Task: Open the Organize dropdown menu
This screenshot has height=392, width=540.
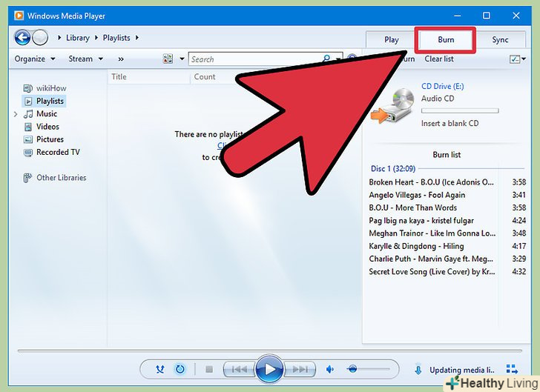Action: (x=35, y=59)
